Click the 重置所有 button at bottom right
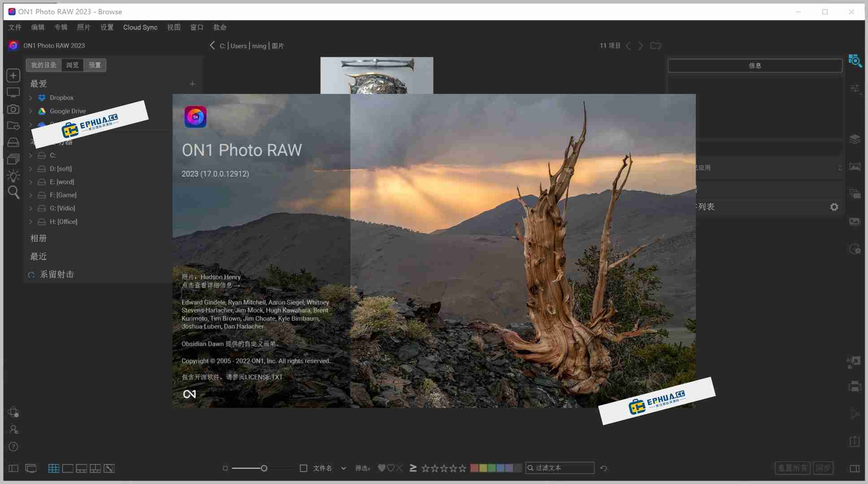The height and width of the screenshot is (484, 868). 793,467
